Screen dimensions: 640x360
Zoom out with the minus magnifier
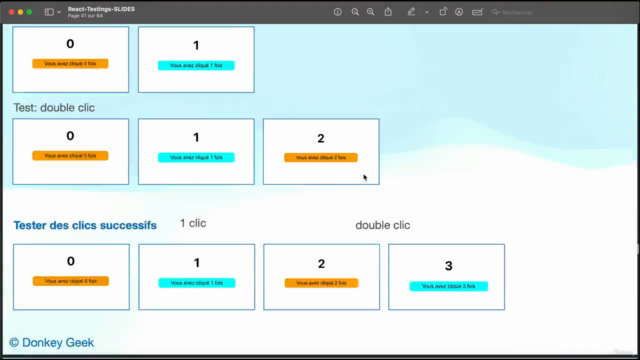pyautogui.click(x=355, y=12)
